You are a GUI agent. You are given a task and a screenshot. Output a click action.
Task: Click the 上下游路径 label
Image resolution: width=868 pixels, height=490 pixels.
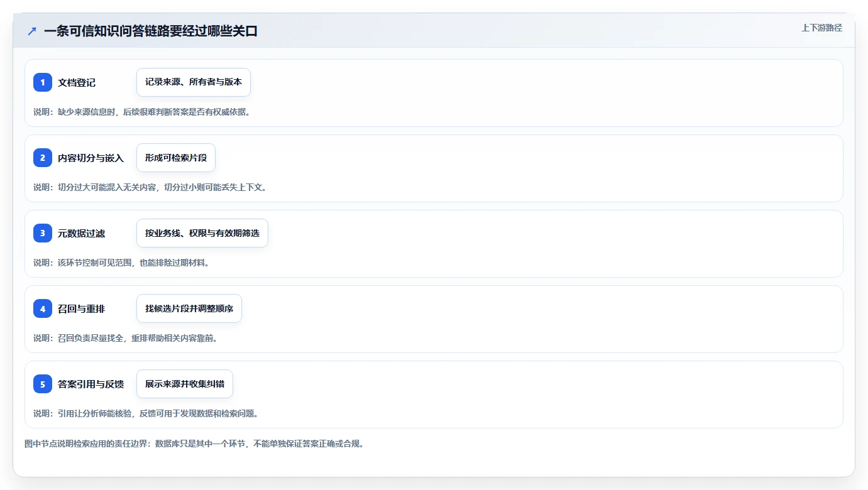click(x=821, y=28)
